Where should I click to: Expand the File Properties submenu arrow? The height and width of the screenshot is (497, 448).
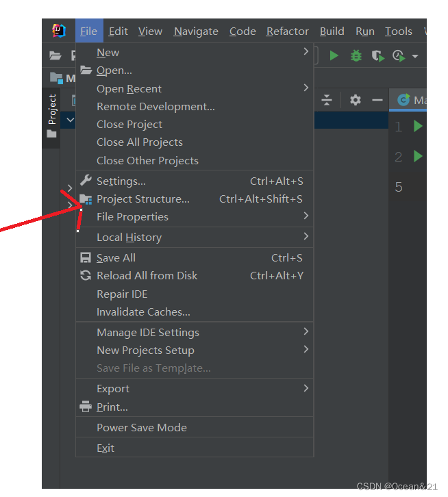[306, 216]
